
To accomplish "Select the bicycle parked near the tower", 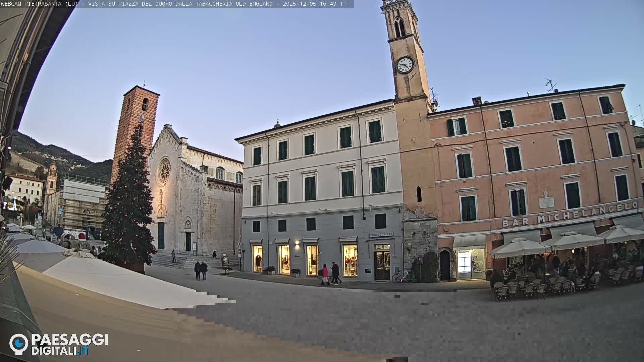I will pos(401,278).
